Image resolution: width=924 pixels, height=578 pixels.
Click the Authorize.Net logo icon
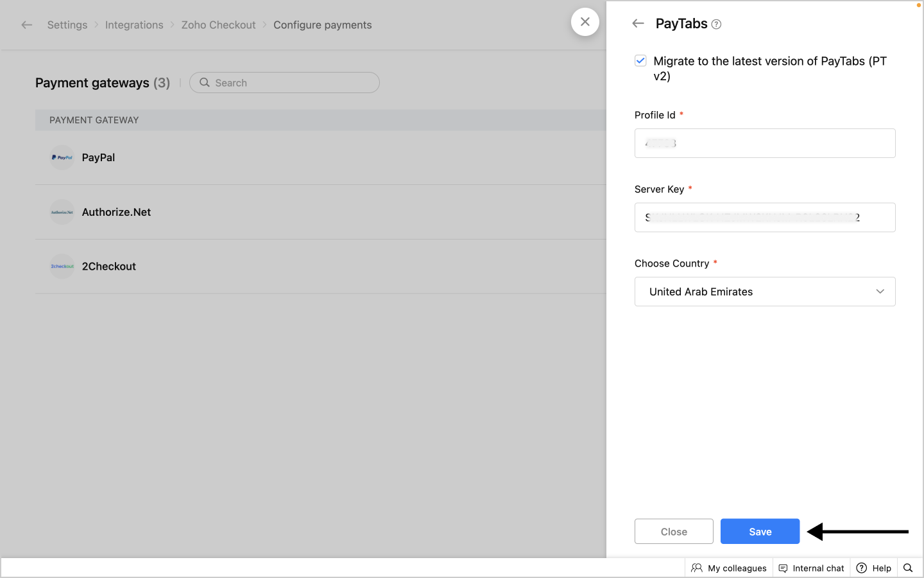coord(62,212)
